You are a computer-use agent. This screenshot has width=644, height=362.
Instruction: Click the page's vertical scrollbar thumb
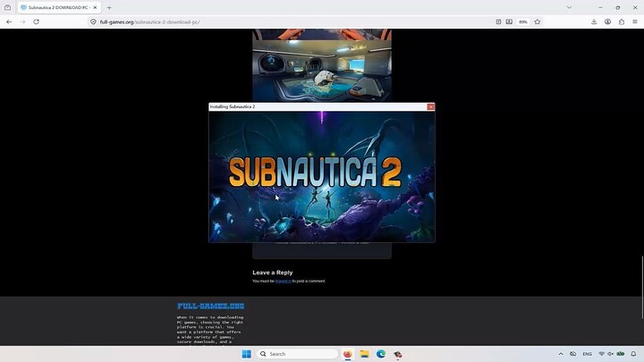click(642, 287)
